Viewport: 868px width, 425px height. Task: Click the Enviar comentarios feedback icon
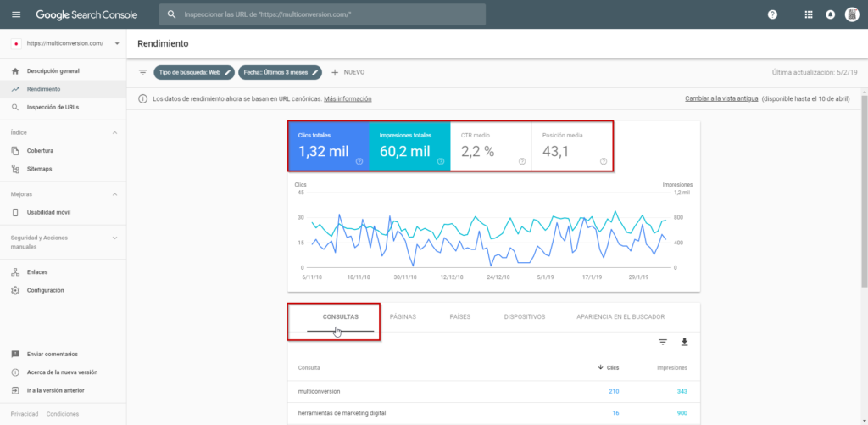click(x=15, y=354)
